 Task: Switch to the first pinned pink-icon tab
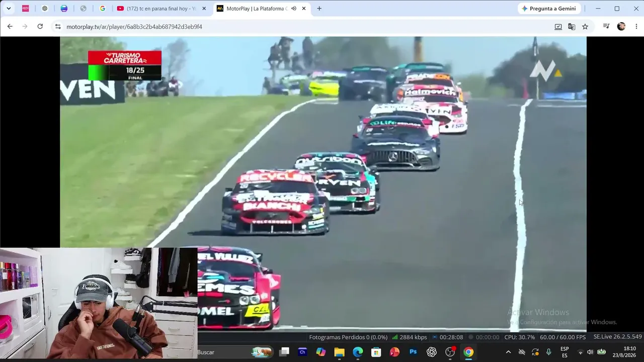click(x=25, y=9)
